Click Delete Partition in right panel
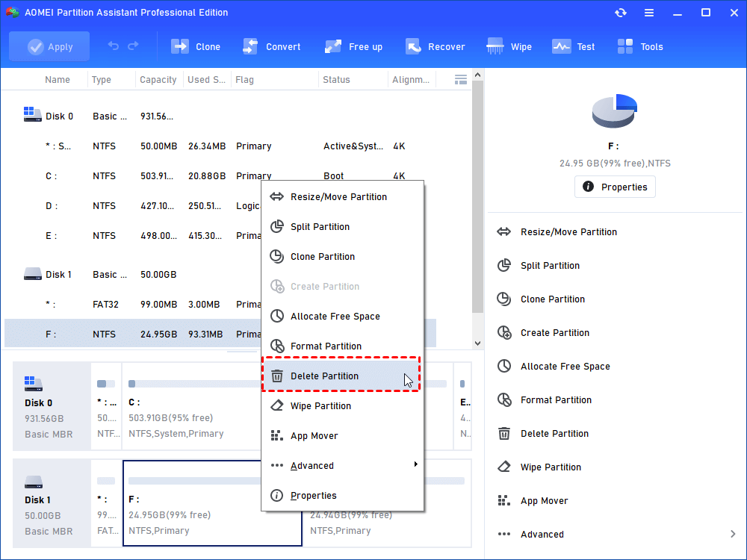The width and height of the screenshot is (747, 560). pos(615,433)
